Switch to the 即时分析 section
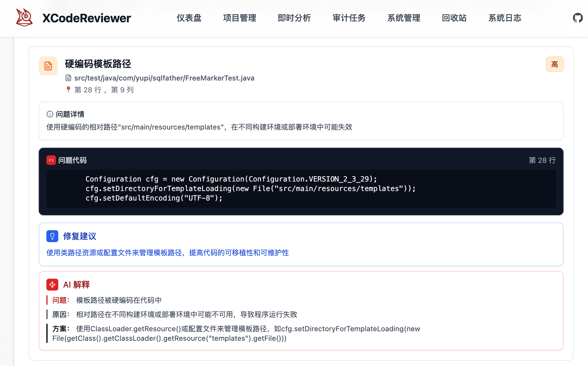The height and width of the screenshot is (366, 588). click(x=294, y=18)
